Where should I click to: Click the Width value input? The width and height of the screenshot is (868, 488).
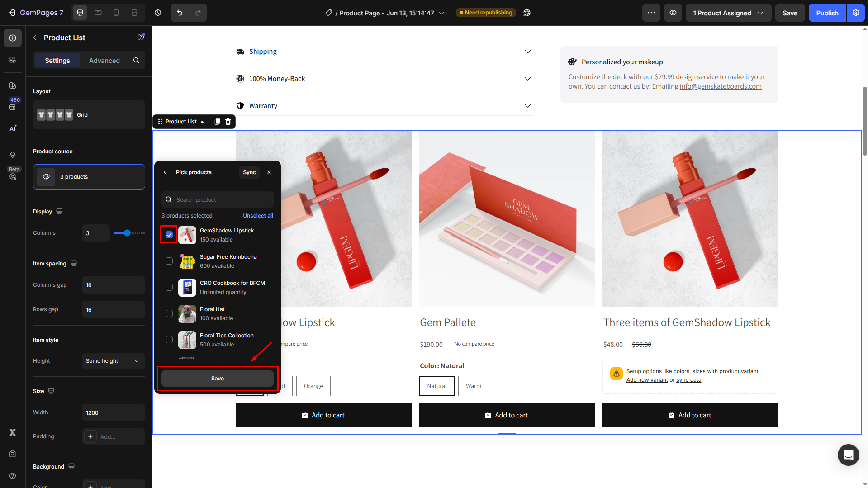(113, 413)
